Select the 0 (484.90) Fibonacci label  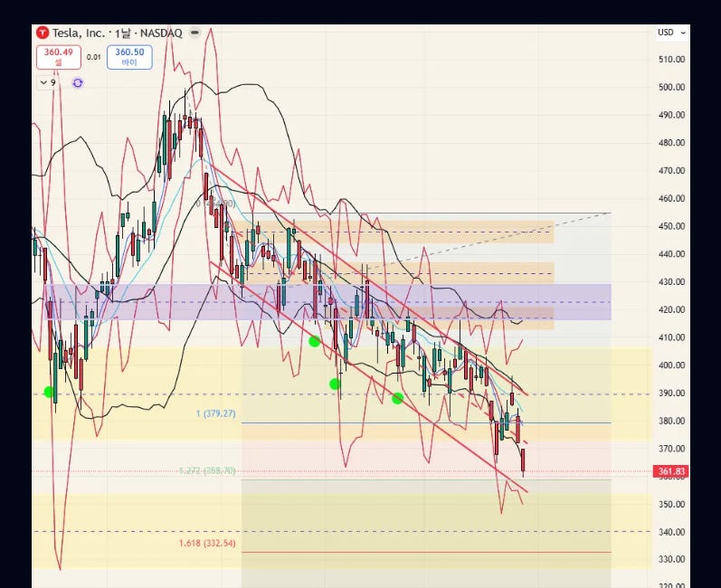click(215, 204)
